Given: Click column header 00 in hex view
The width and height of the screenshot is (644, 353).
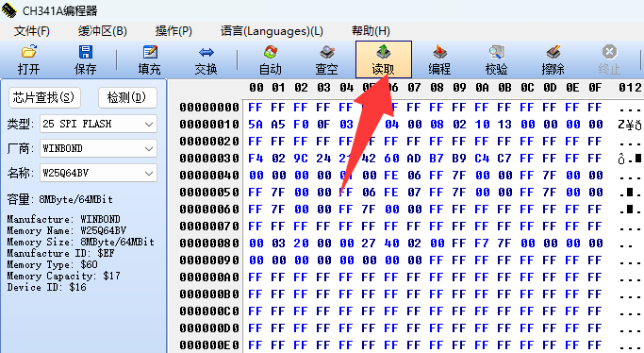Looking at the screenshot, I should tap(256, 88).
